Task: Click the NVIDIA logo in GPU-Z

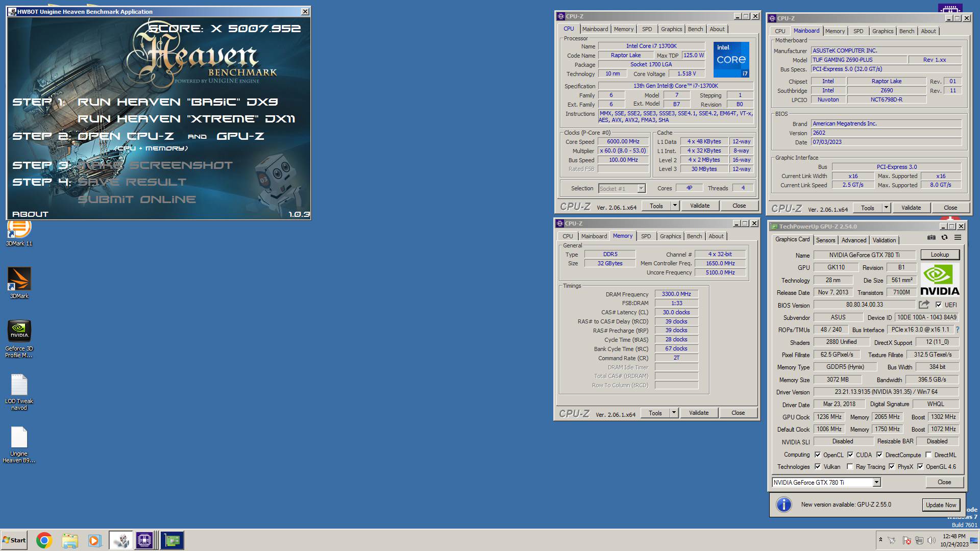Action: pyautogui.click(x=940, y=280)
